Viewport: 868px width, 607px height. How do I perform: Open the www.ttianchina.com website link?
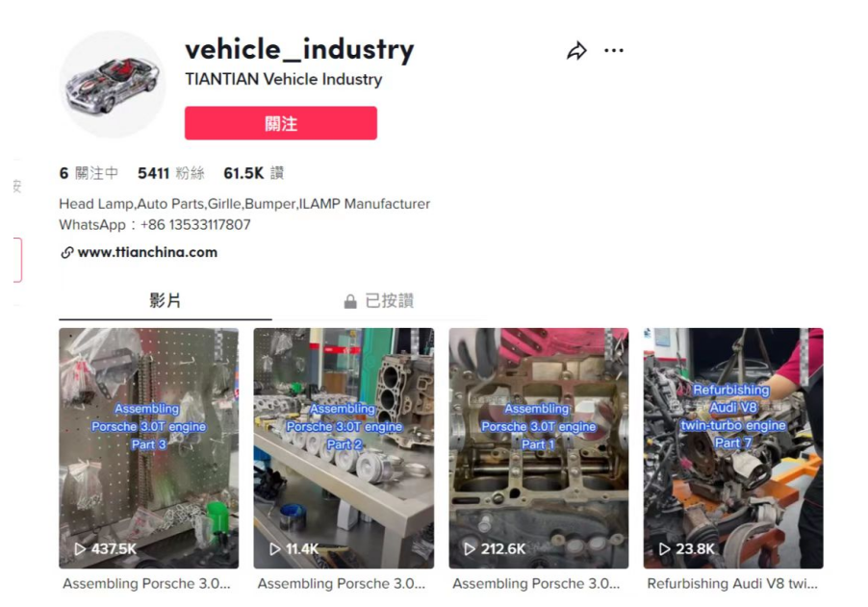(147, 252)
